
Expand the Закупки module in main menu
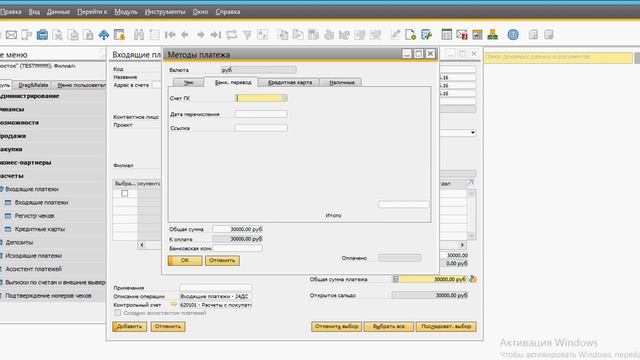(11, 149)
